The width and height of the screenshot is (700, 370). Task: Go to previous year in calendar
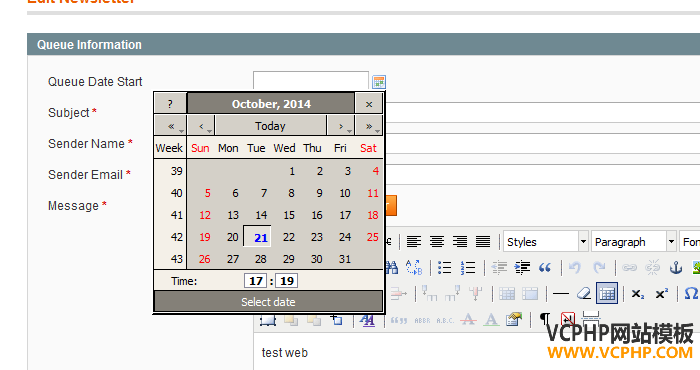point(171,126)
